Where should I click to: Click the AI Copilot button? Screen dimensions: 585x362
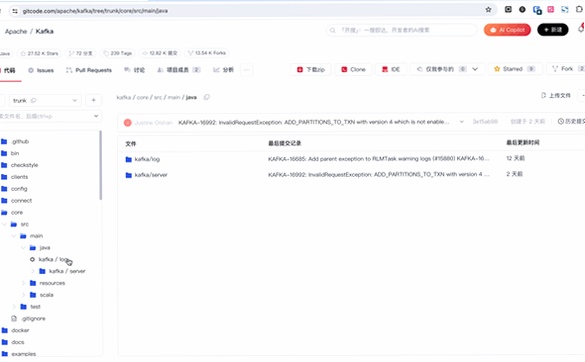tap(507, 30)
